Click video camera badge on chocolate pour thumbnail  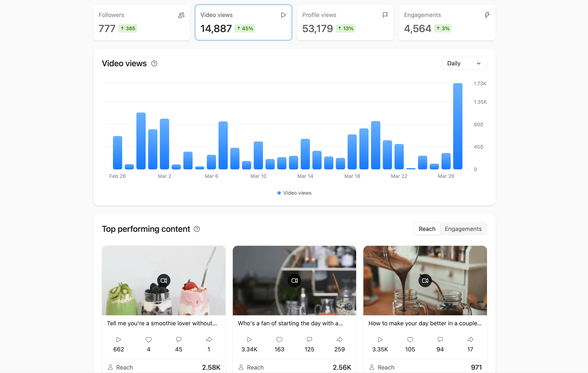pyautogui.click(x=425, y=280)
